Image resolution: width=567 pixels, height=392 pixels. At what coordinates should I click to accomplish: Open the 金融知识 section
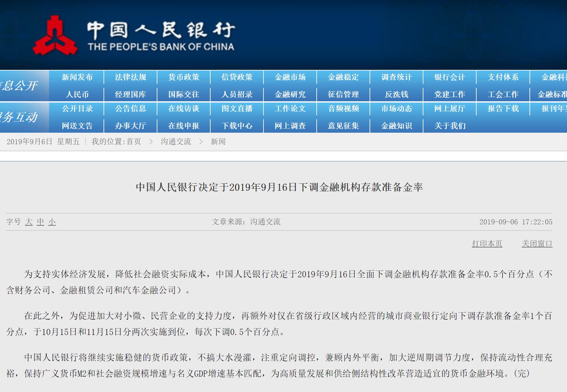tap(397, 126)
